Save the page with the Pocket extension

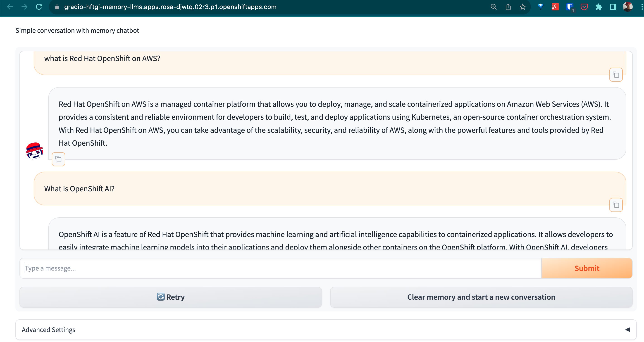(x=584, y=7)
